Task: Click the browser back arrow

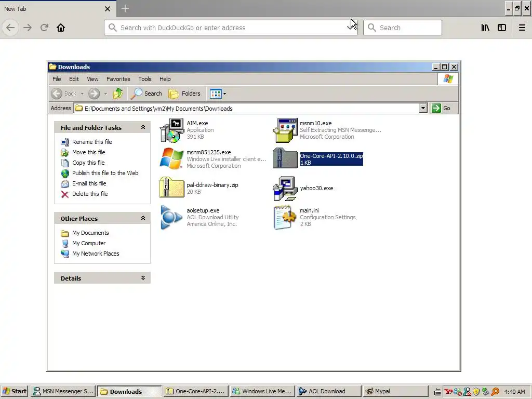Action: tap(10, 28)
